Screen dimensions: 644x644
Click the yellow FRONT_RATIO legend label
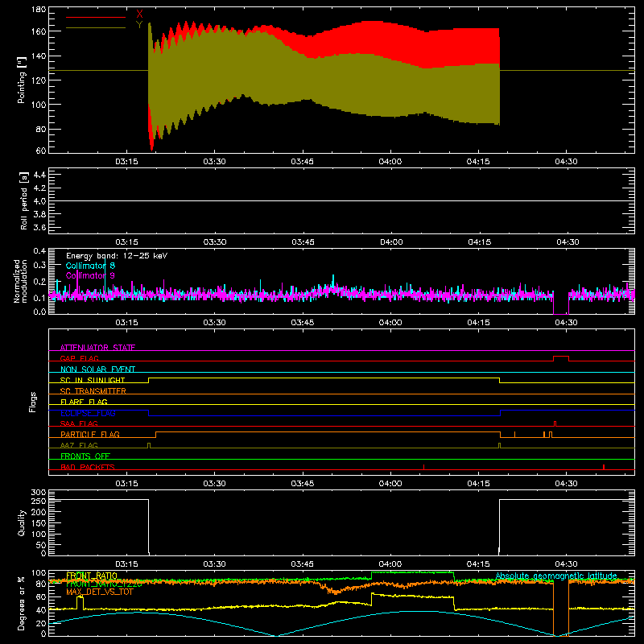92,576
